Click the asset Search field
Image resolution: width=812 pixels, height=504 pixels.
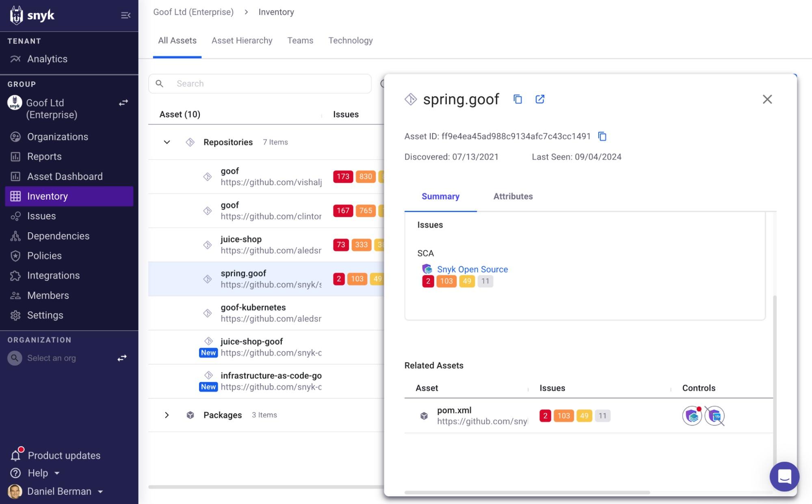point(260,84)
